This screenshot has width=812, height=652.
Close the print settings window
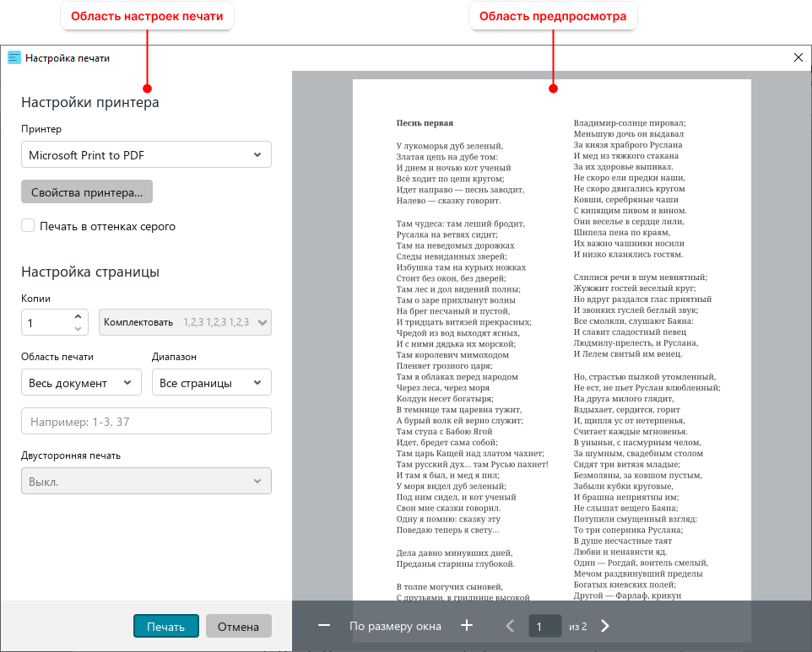tap(798, 57)
